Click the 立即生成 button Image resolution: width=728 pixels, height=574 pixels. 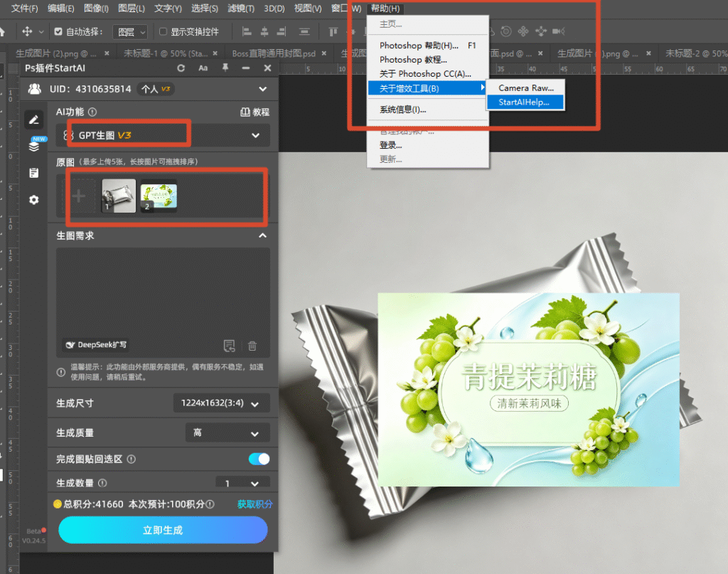(x=163, y=530)
